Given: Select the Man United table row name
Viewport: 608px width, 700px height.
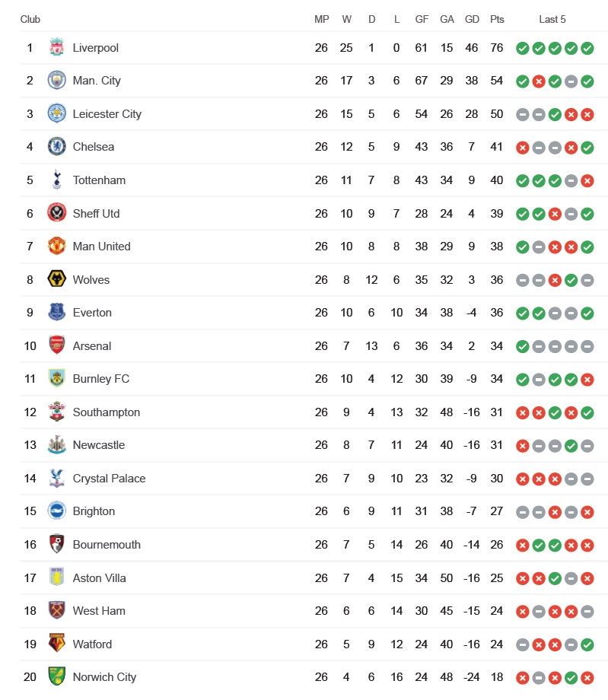Looking at the screenshot, I should point(101,247).
